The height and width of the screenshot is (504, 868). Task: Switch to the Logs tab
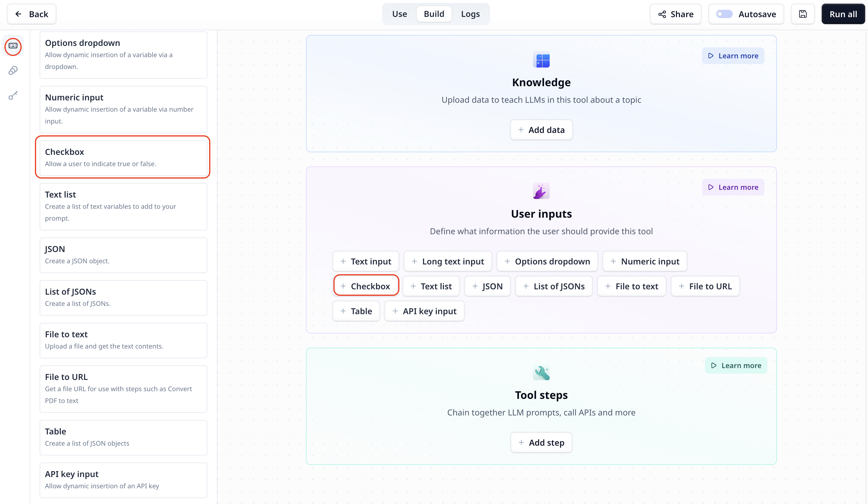point(470,14)
